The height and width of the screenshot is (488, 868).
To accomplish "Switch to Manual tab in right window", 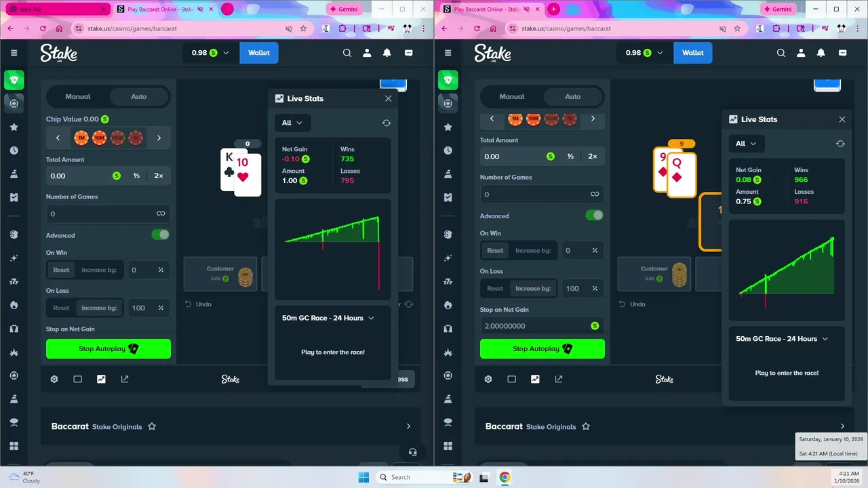I will pos(512,96).
